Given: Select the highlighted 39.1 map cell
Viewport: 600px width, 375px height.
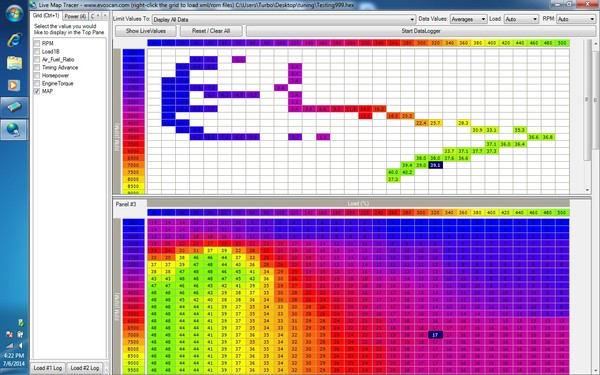Looking at the screenshot, I should (x=435, y=165).
